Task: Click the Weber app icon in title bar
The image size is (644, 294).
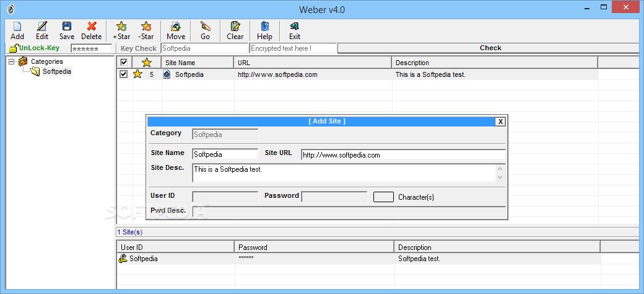Action: coord(11,9)
